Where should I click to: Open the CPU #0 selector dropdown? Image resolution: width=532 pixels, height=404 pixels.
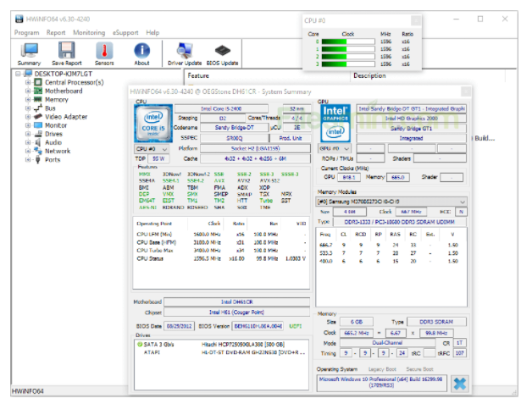152,149
